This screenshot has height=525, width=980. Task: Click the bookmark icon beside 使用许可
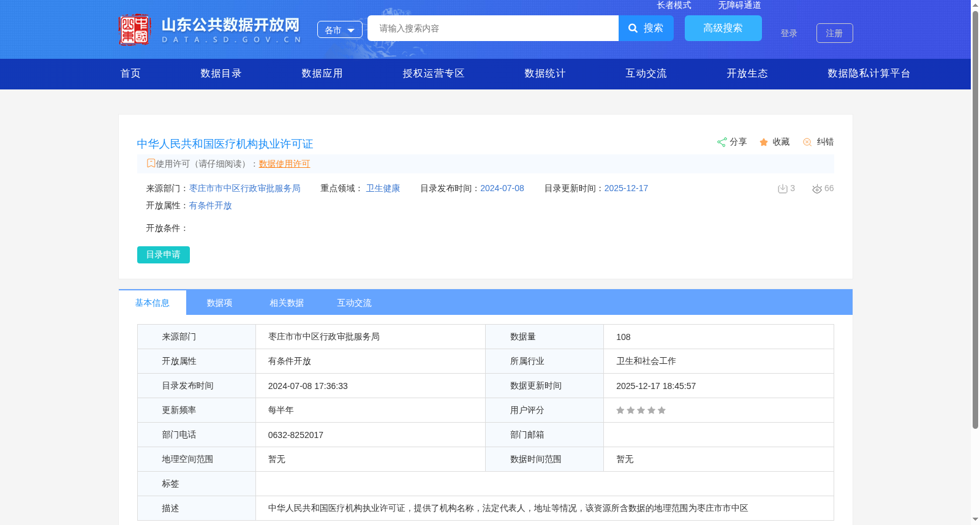point(151,163)
